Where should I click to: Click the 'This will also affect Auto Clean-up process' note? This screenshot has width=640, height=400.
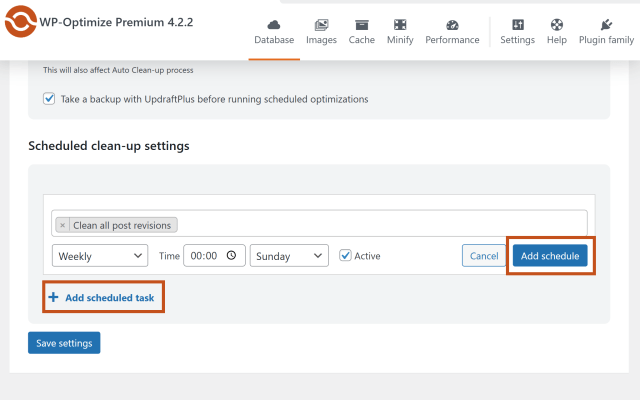118,70
